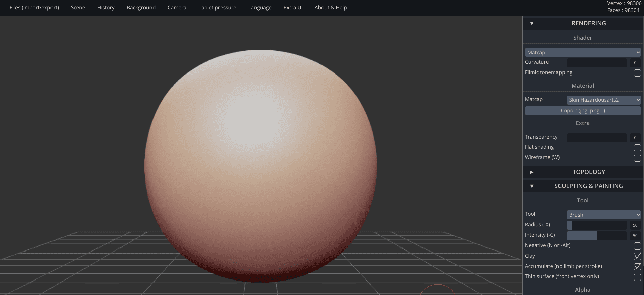
Task: Enable Negative (N or -Alt) checkbox
Action: click(637, 246)
